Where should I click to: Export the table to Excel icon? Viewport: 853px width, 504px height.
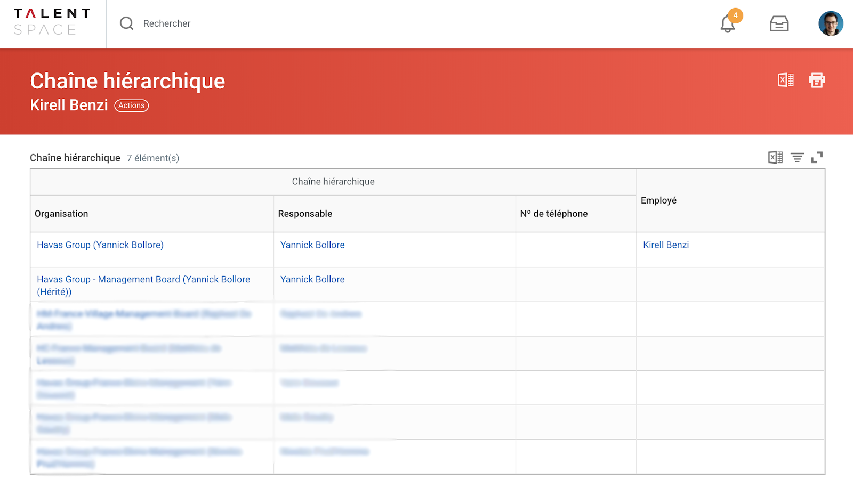point(776,157)
